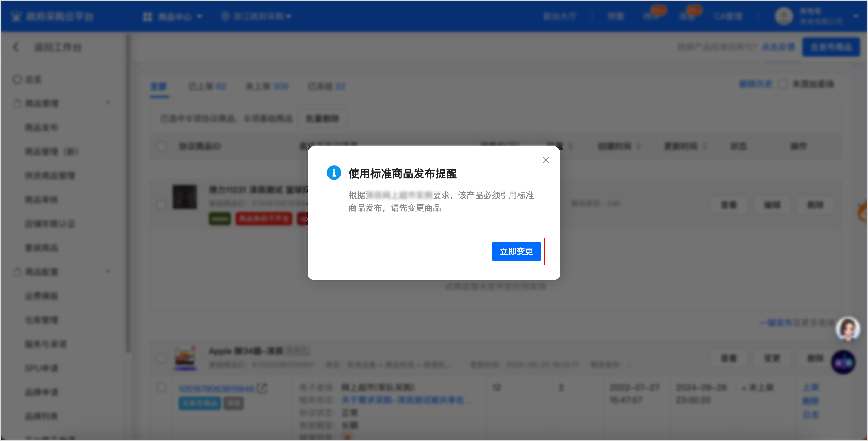
Task: Click the user avatar in top bar
Action: coord(783,16)
